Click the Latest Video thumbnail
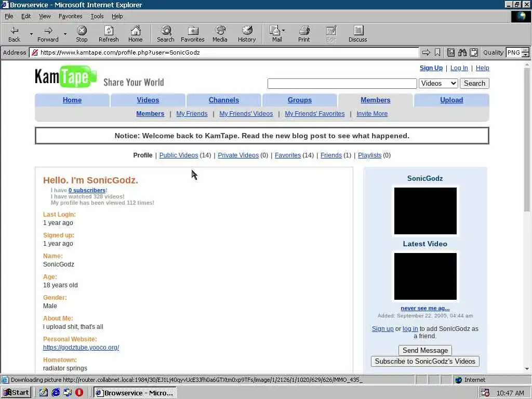This screenshot has width=532, height=399. [425, 276]
